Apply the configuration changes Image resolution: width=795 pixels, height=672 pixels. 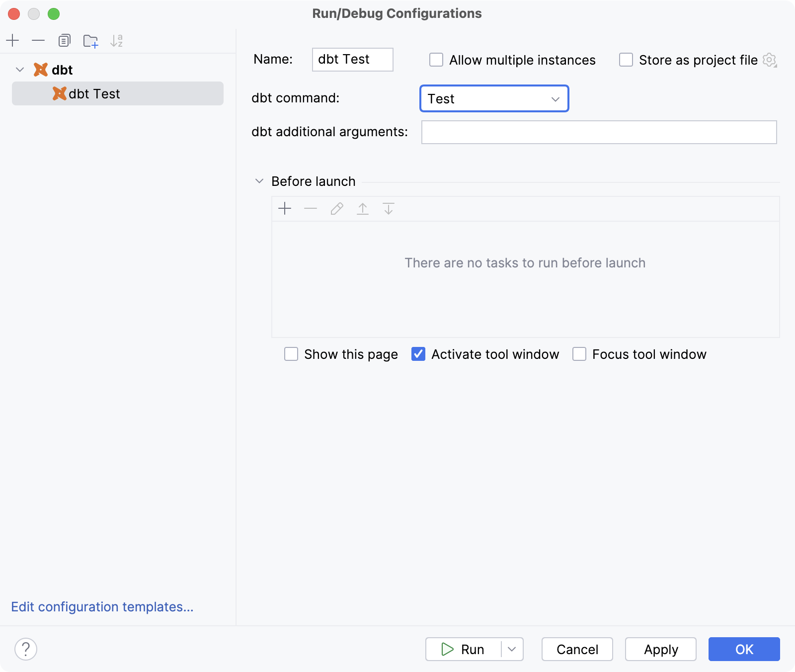tap(661, 649)
